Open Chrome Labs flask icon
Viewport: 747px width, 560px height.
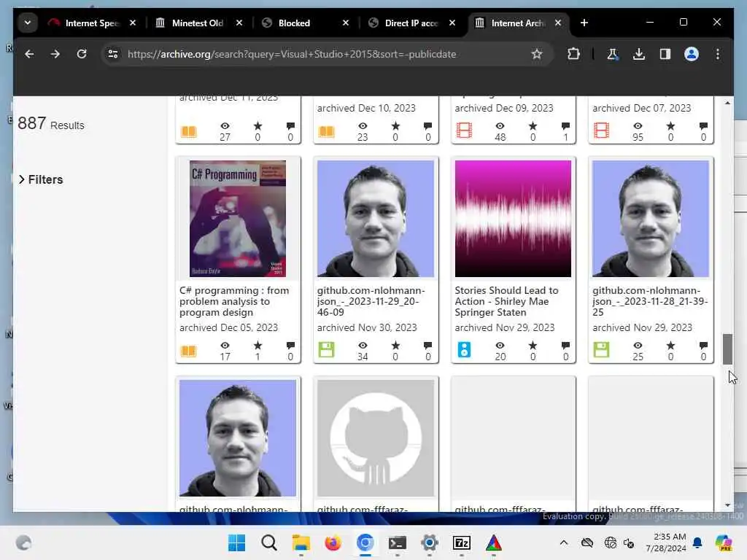(612, 54)
